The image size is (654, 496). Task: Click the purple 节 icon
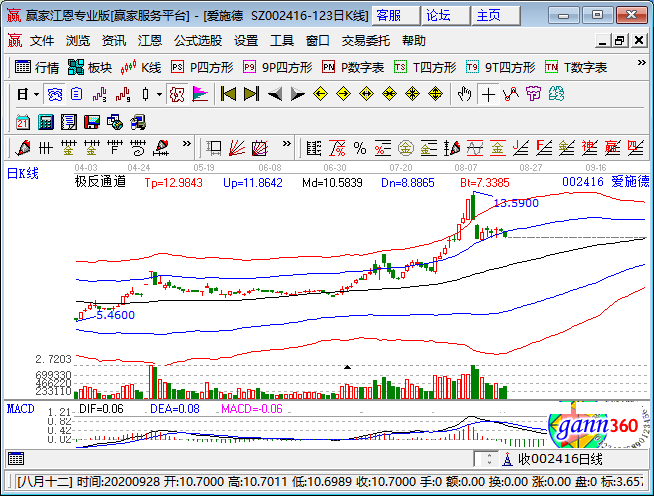point(533,94)
